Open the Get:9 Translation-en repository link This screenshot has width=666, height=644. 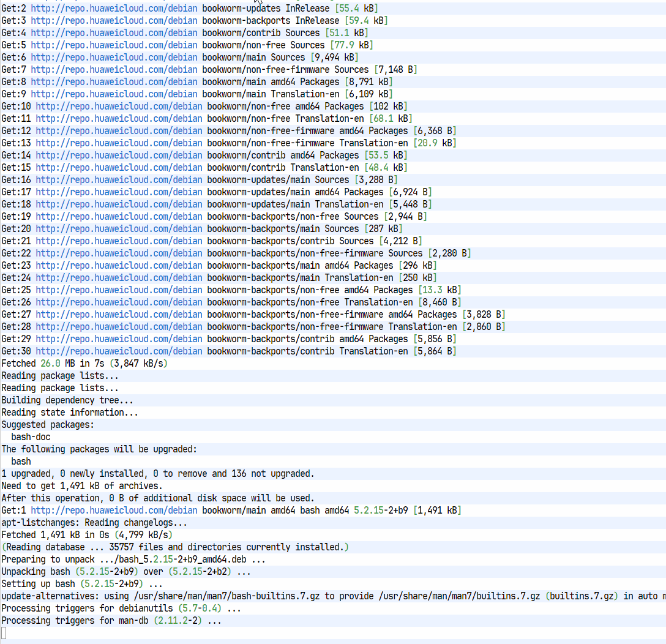click(x=114, y=94)
